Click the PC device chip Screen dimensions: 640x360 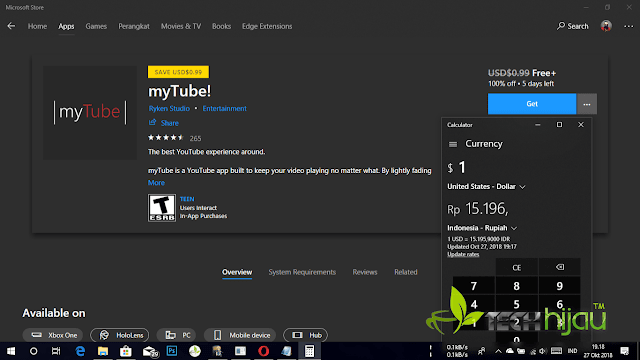(x=177, y=335)
